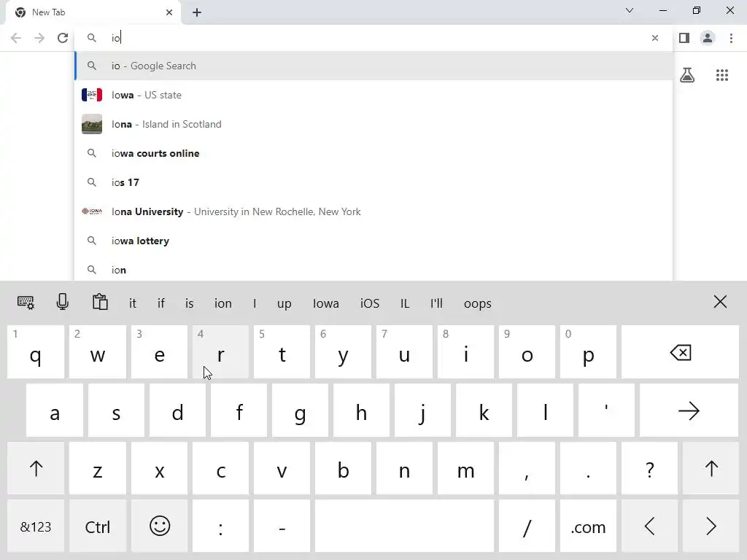Tap the 'h' key
The image size is (747, 560).
[x=361, y=411]
